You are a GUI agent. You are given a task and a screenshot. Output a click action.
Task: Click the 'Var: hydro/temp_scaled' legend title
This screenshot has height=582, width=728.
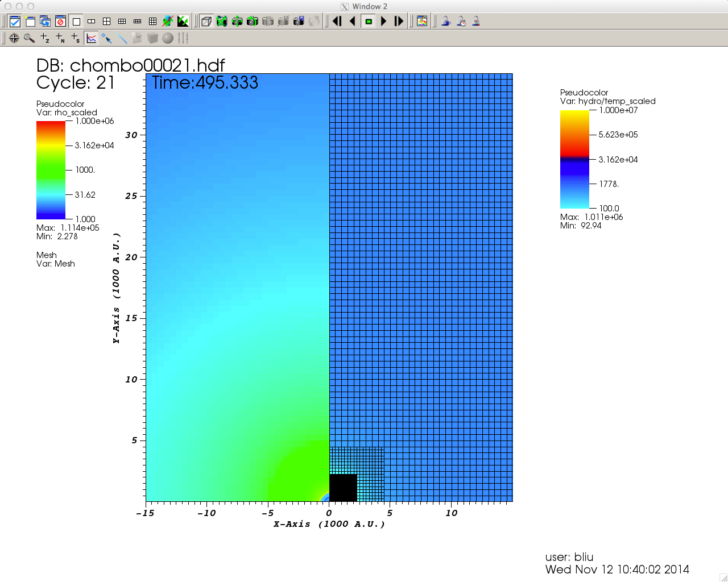pos(608,101)
